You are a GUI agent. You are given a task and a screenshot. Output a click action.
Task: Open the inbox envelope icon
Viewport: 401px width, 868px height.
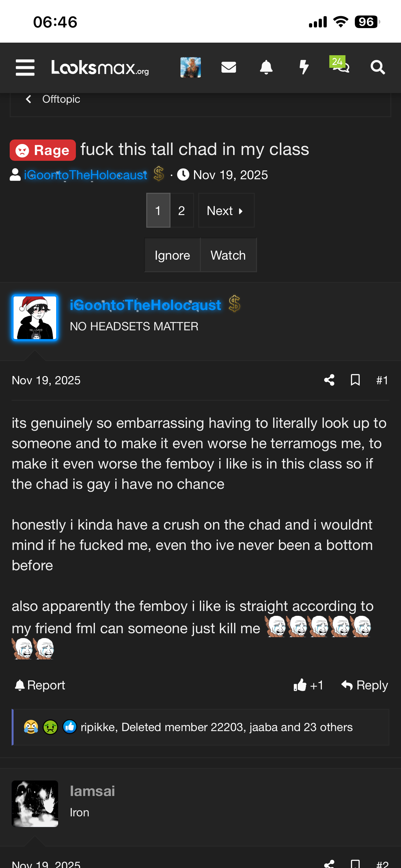pyautogui.click(x=229, y=67)
